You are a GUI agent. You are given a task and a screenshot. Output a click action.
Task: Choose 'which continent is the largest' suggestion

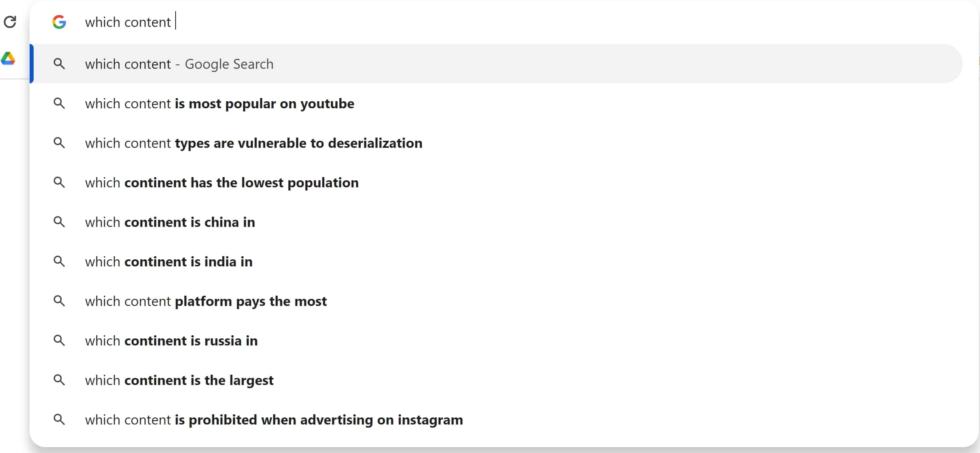tap(179, 380)
